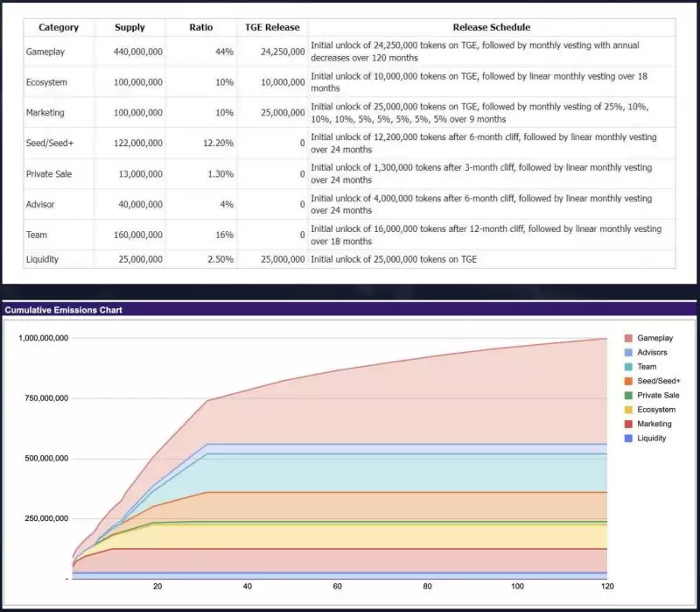Screen dimensions: 700x612
Task: Select the Gameplay row category cell
Action: point(45,53)
